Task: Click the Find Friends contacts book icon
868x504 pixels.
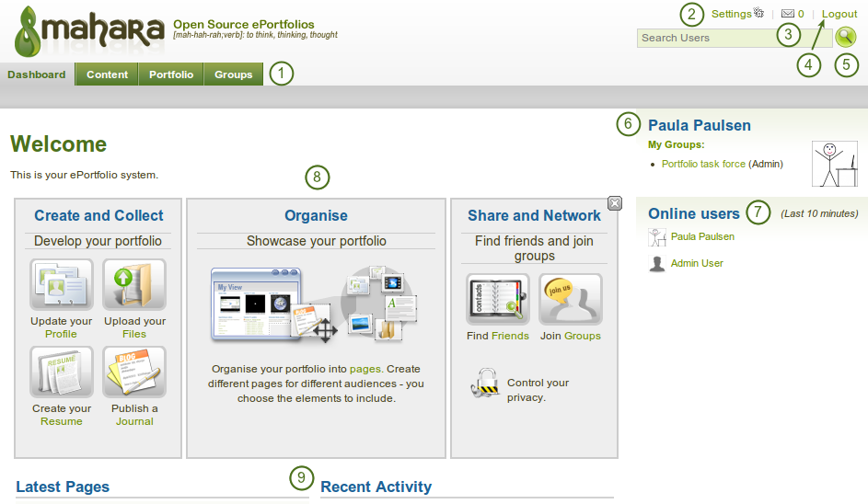Action: pos(497,300)
